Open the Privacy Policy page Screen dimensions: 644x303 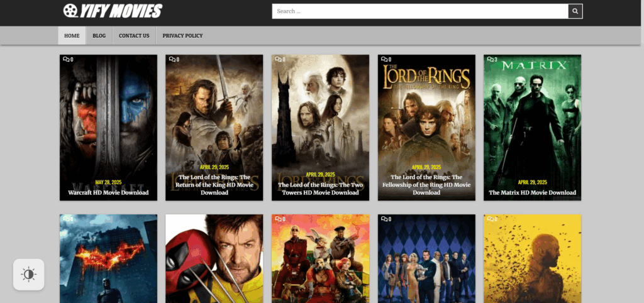coord(182,36)
